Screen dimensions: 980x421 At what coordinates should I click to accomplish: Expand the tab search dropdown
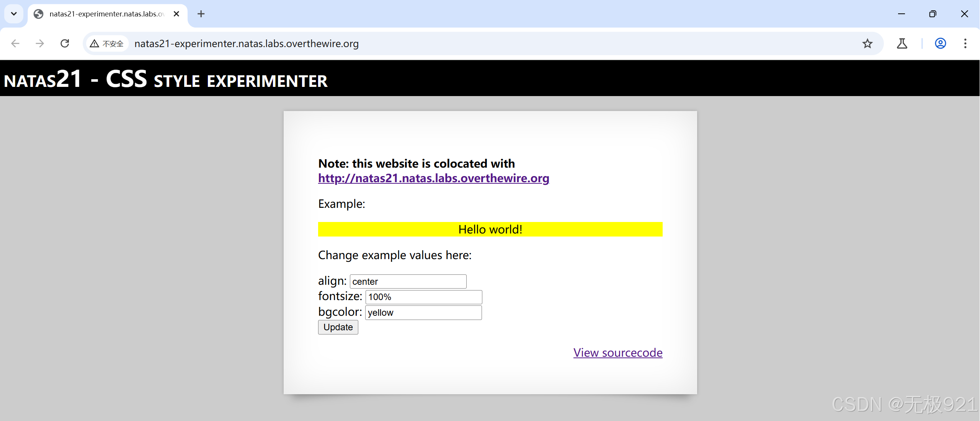(x=14, y=14)
